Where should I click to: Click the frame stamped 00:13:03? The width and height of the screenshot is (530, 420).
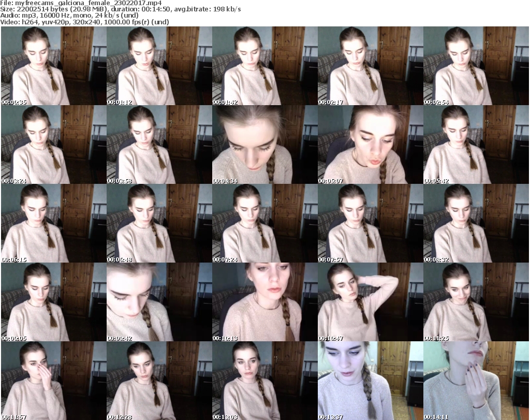[x=264, y=381]
